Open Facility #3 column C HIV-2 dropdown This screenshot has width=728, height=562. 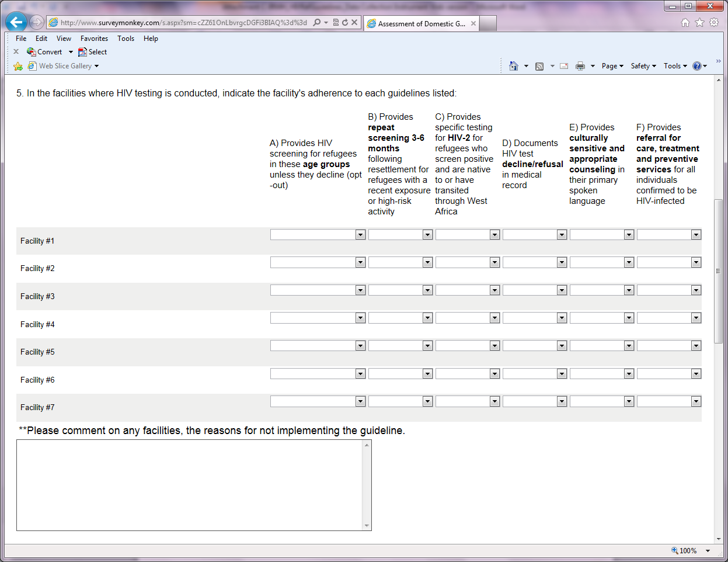click(467, 290)
